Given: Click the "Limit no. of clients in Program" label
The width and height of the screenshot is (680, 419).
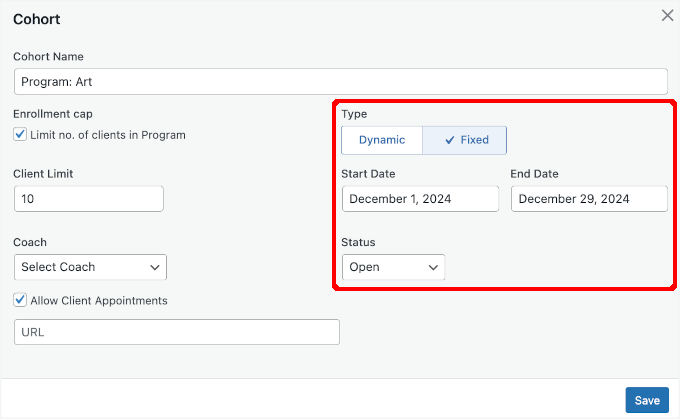Looking at the screenshot, I should pyautogui.click(x=108, y=135).
